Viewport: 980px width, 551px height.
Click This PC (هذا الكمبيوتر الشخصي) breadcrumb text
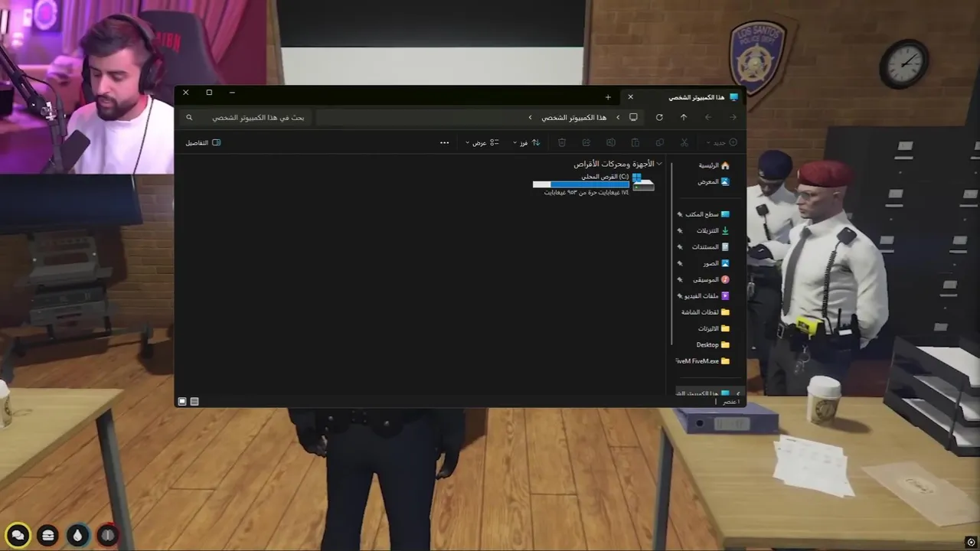[574, 117]
